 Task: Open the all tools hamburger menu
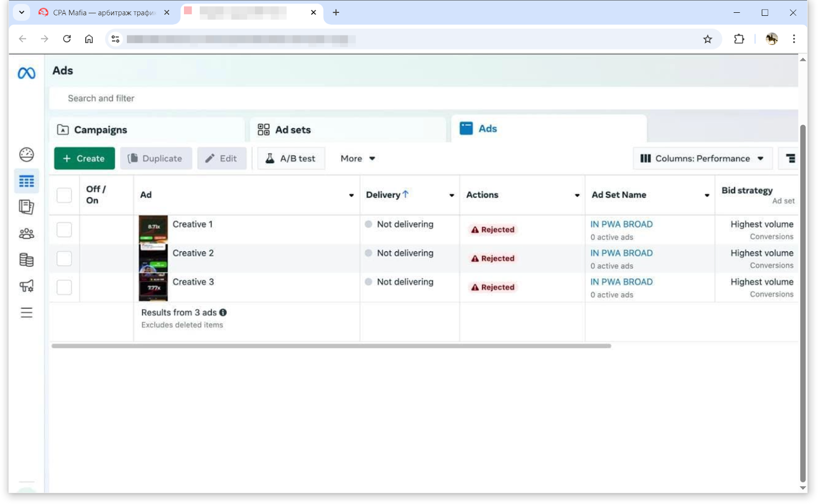coord(27,313)
